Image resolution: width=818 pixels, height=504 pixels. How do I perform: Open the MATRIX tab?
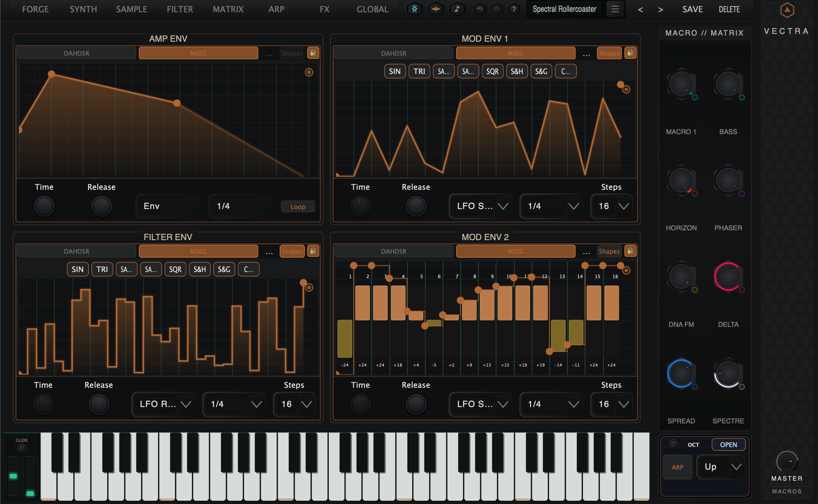pyautogui.click(x=228, y=9)
